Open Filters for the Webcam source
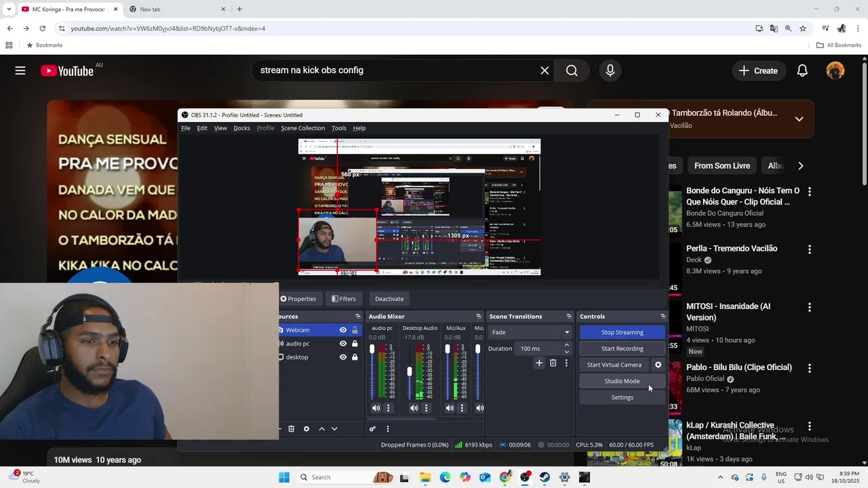Viewport: 868px width, 488px height. (x=344, y=299)
